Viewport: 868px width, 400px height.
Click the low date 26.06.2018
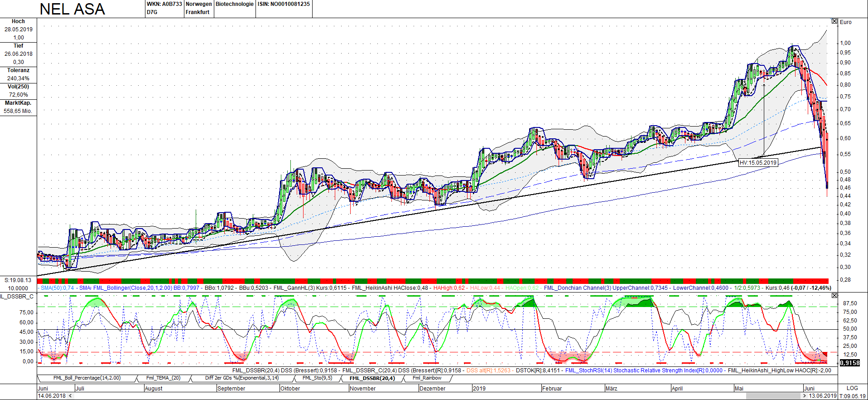19,54
